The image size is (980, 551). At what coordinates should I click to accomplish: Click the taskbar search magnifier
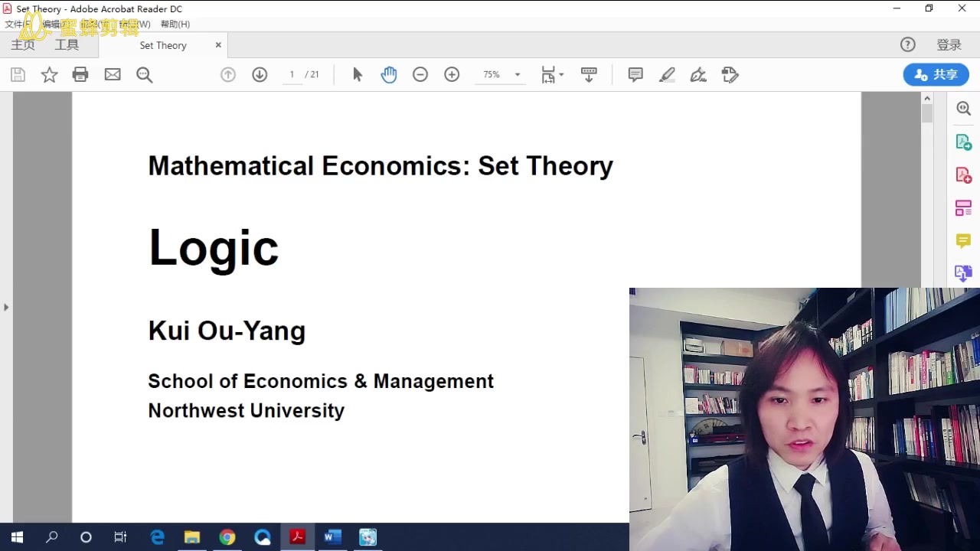point(51,537)
